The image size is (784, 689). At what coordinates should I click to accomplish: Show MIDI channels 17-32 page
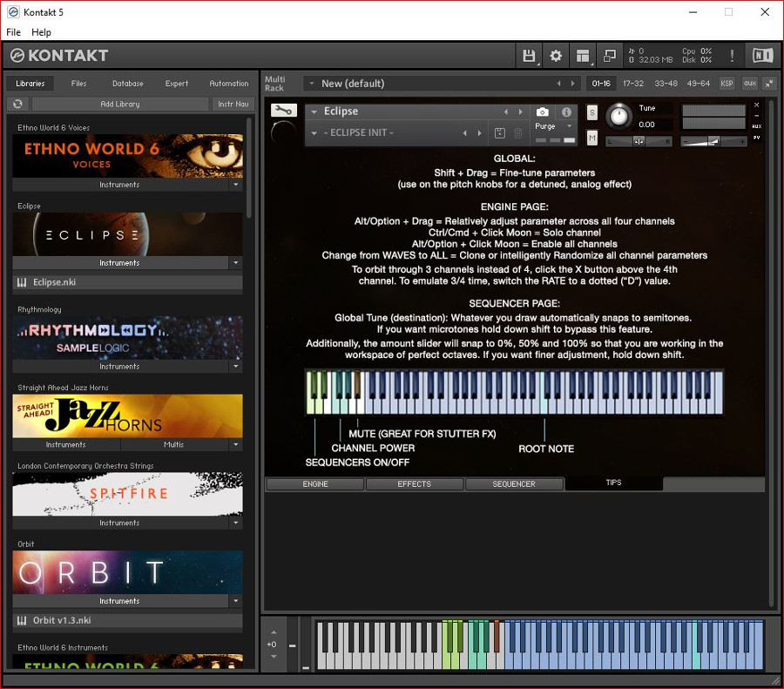pos(633,84)
